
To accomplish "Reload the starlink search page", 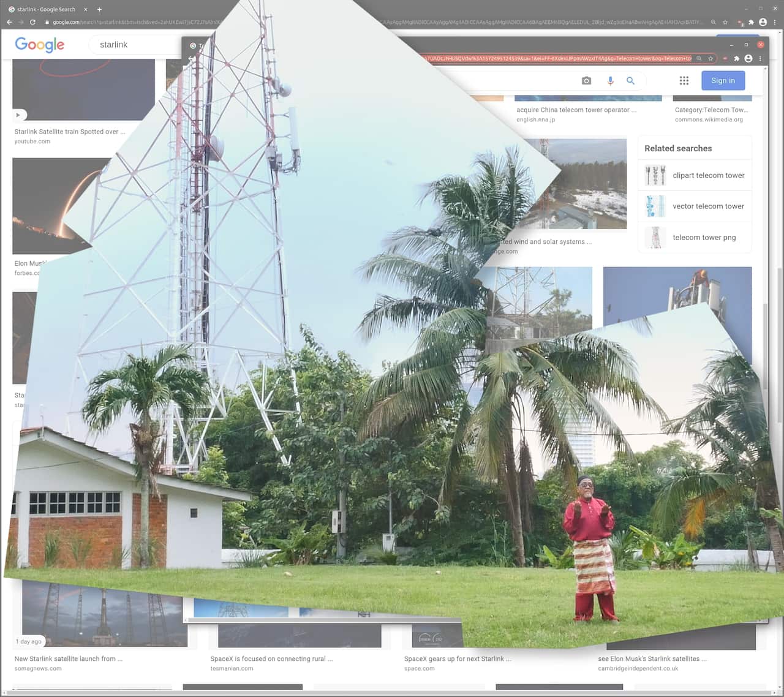I will coord(32,22).
